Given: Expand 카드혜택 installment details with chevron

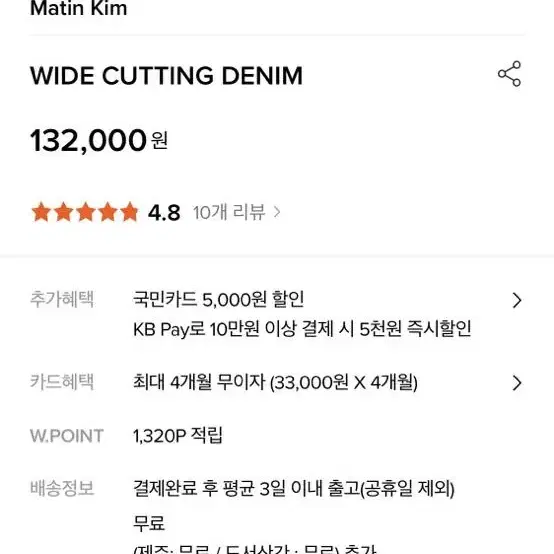Looking at the screenshot, I should point(517,383).
